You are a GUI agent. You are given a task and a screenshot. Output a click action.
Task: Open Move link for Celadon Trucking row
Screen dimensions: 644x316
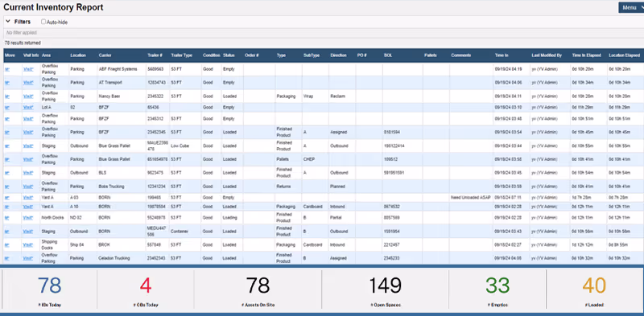click(7, 259)
